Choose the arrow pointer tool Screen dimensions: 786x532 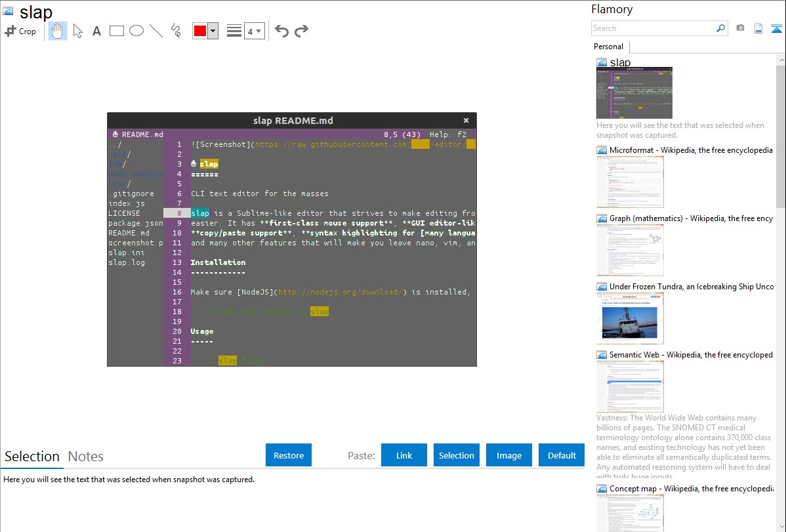tap(77, 31)
